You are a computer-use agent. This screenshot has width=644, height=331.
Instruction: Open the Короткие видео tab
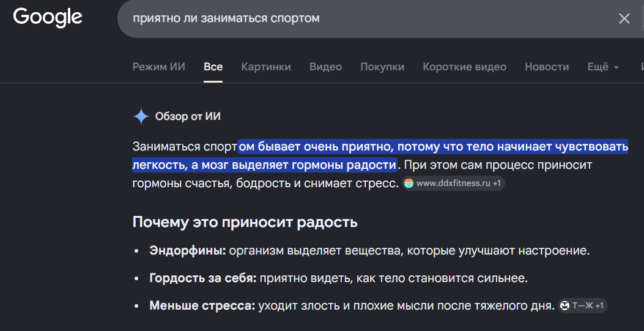(465, 67)
